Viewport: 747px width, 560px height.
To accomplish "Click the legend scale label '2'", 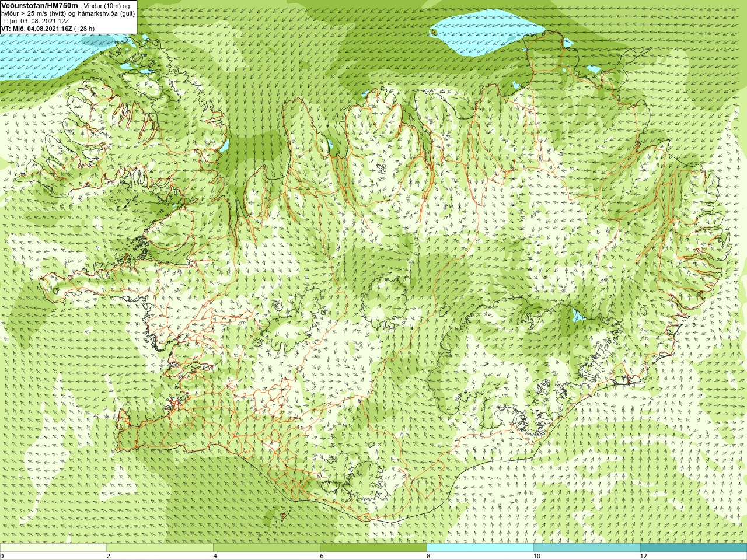I will (109, 556).
